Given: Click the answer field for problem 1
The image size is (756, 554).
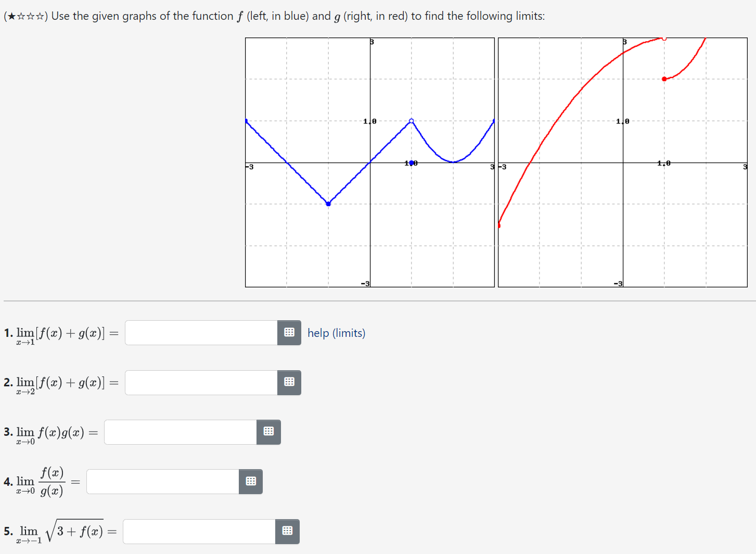Looking at the screenshot, I should (x=200, y=333).
